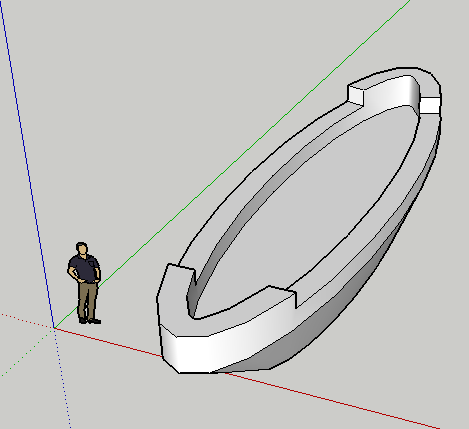Viewport: 469px width, 429px height.
Task: Click the dotted green negative axis
Action: point(27,353)
